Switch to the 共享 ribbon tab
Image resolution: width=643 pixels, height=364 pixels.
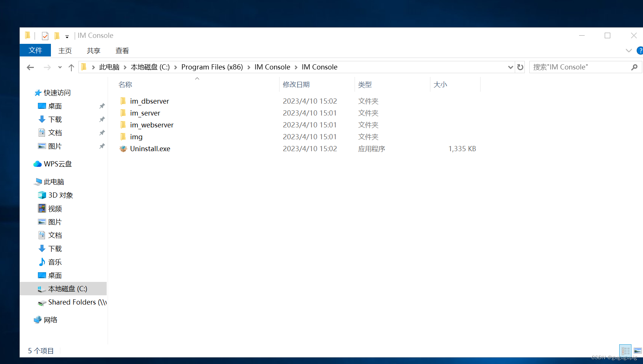pos(94,51)
